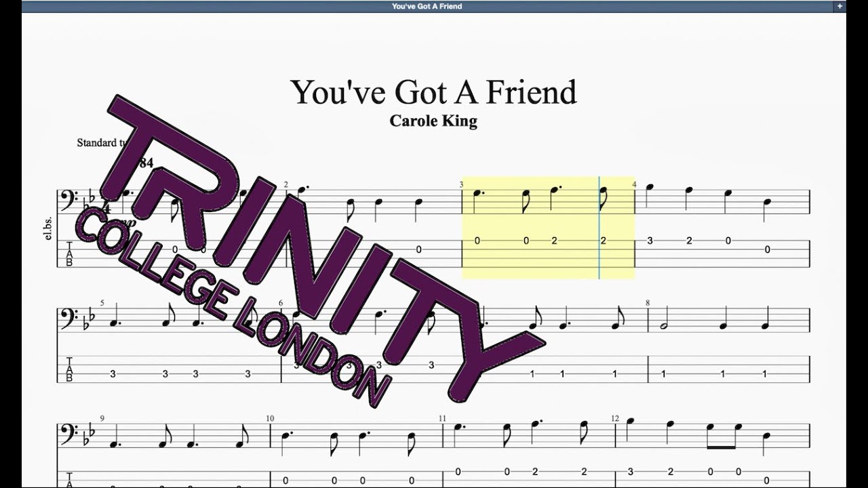The image size is (868, 488).
Task: Select the first tab fret 0 in measure 3
Action: pyautogui.click(x=477, y=241)
